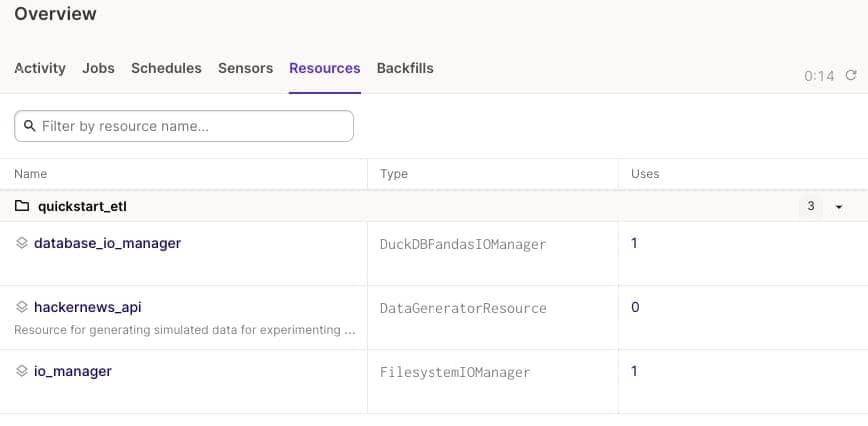868x426 pixels.
Task: Open the Backfills tab
Action: [x=405, y=68]
